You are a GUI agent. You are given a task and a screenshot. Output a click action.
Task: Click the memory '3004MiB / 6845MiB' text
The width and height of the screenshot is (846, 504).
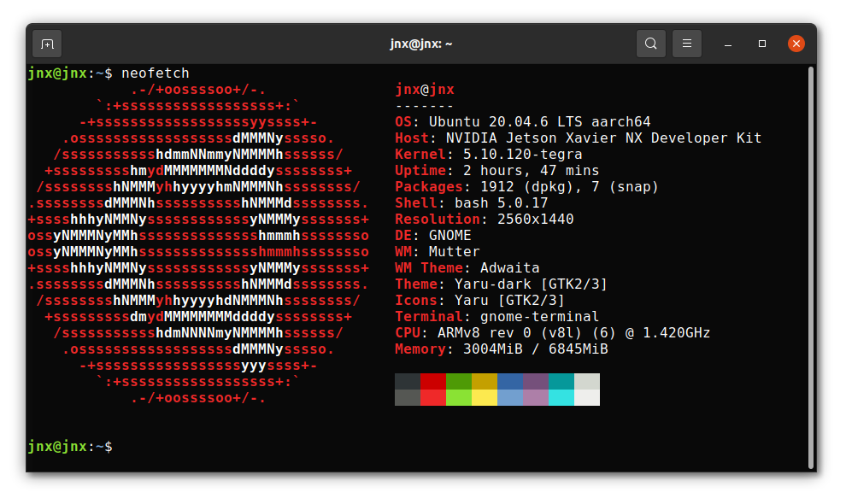point(535,349)
